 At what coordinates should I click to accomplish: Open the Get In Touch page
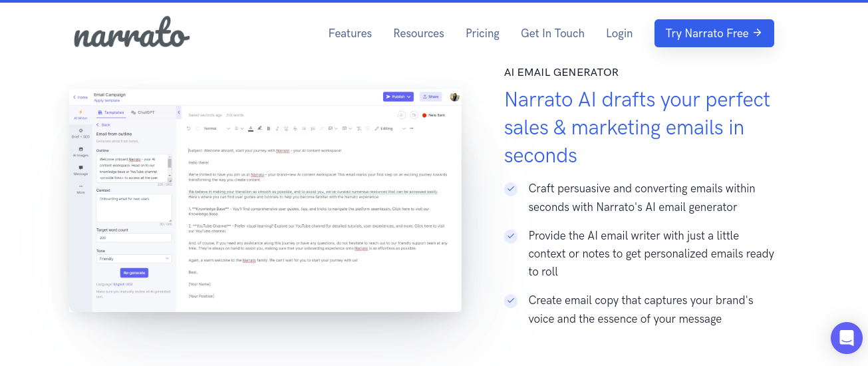point(553,33)
